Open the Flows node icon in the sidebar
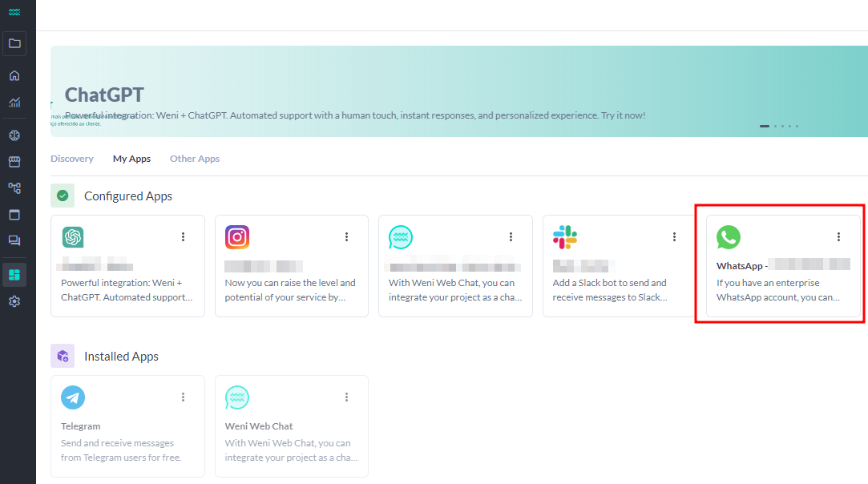This screenshot has height=484, width=868. click(x=14, y=188)
